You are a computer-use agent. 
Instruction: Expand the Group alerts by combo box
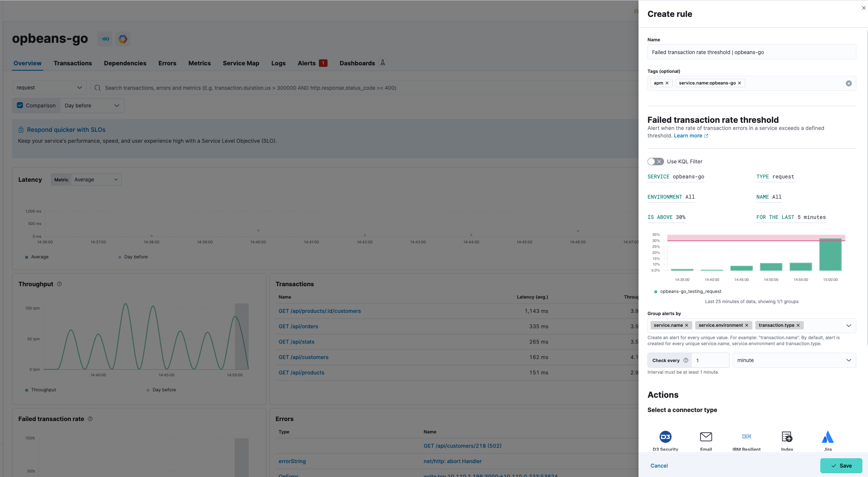click(848, 325)
